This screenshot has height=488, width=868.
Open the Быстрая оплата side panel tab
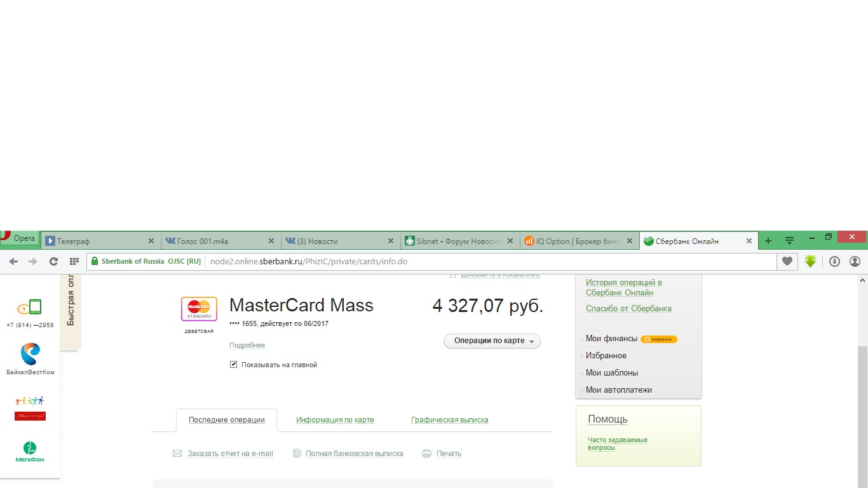click(71, 311)
